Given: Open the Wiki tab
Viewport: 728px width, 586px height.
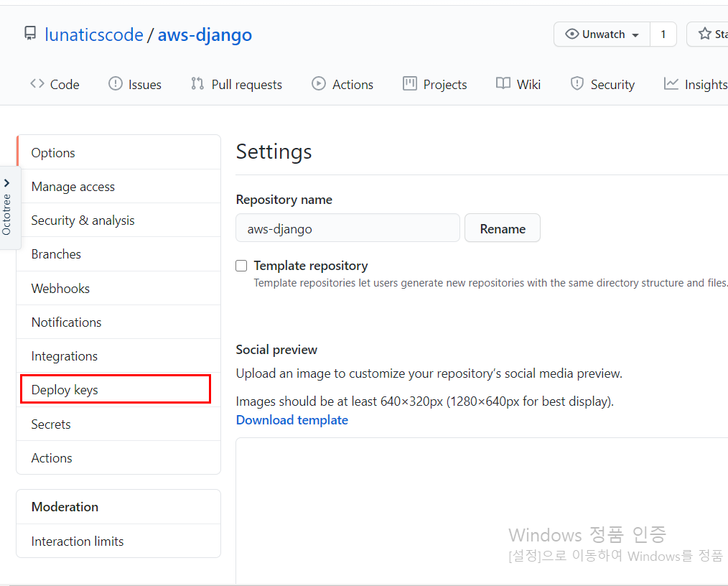Looking at the screenshot, I should tap(518, 85).
